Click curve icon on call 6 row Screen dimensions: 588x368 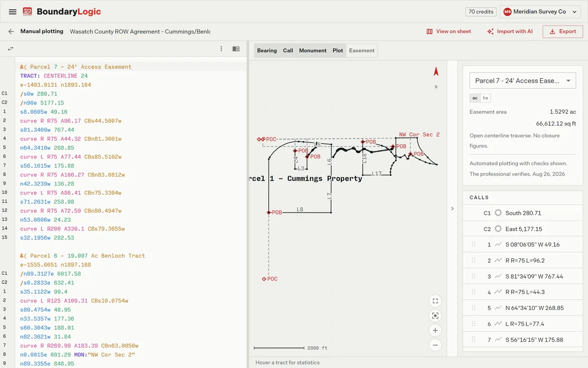tap(498, 324)
